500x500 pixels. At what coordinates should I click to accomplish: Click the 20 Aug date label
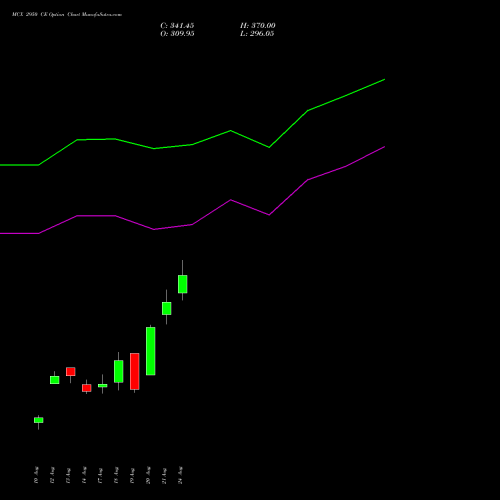click(x=148, y=475)
